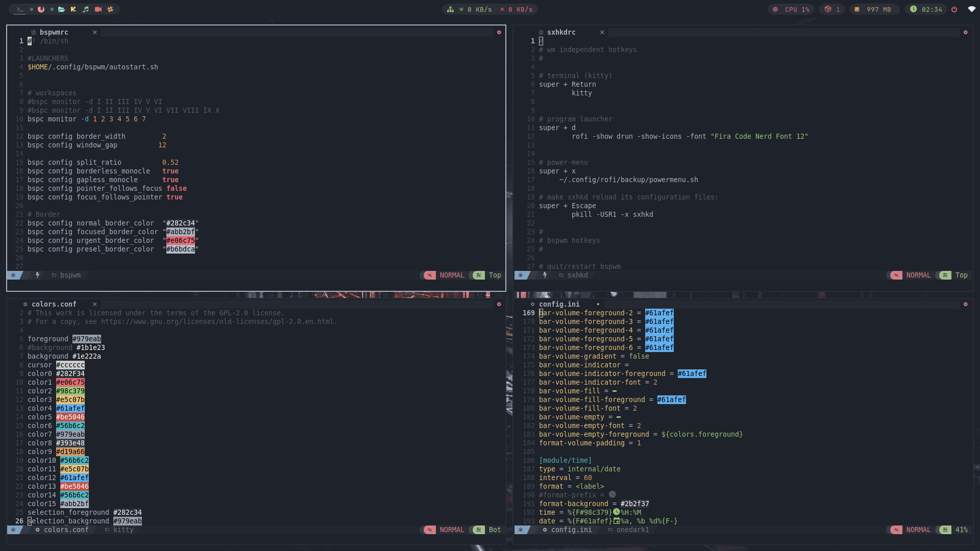The height and width of the screenshot is (551, 980).
Task: Click false on pointer_follows_focus line
Action: point(177,188)
